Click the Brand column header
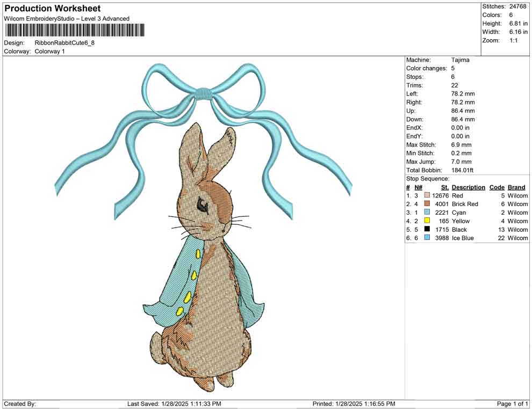The image size is (532, 409). [x=516, y=187]
